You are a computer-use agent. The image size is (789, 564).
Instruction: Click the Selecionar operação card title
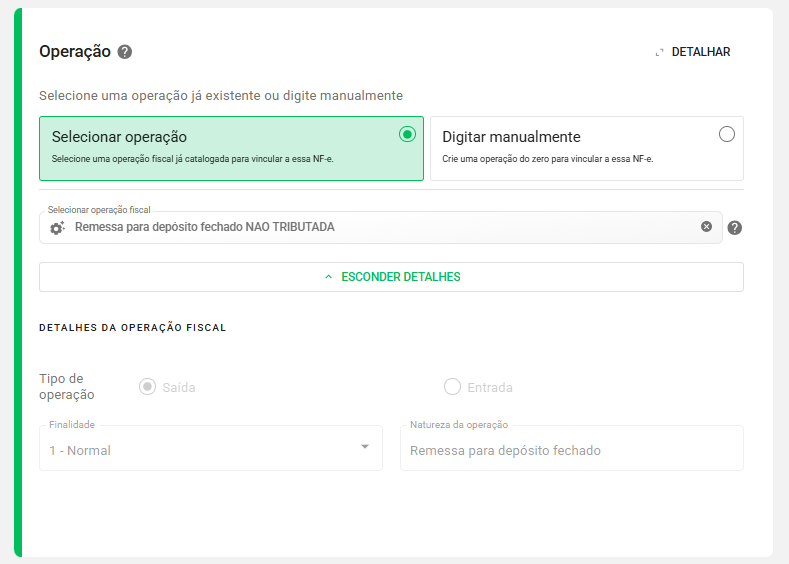tap(119, 137)
